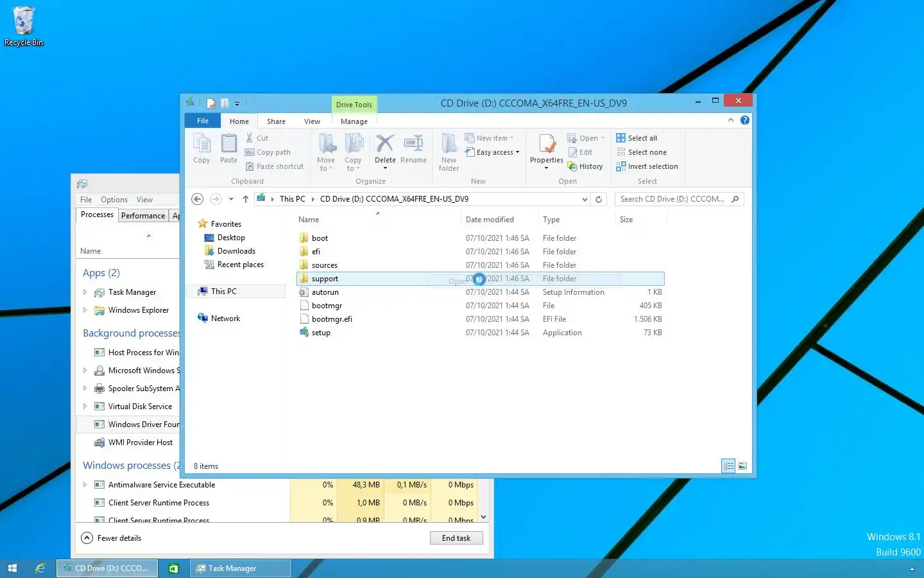This screenshot has width=924, height=578.
Task: Expand Windows Explorer entry in Task Manager
Action: tap(85, 310)
